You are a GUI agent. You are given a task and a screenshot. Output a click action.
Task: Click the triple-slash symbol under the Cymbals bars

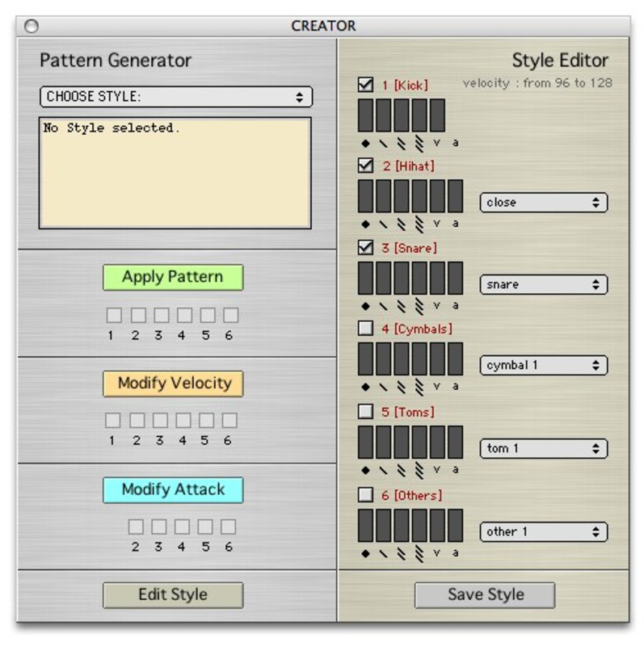coord(419,387)
